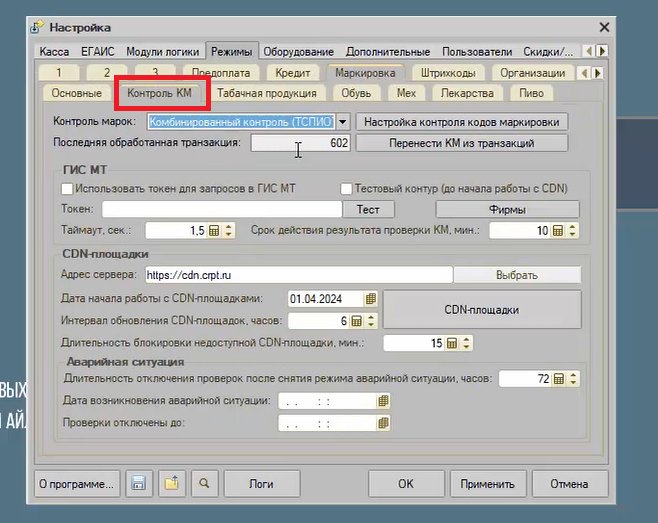
Task: Click the Отмена button
Action: (x=569, y=484)
